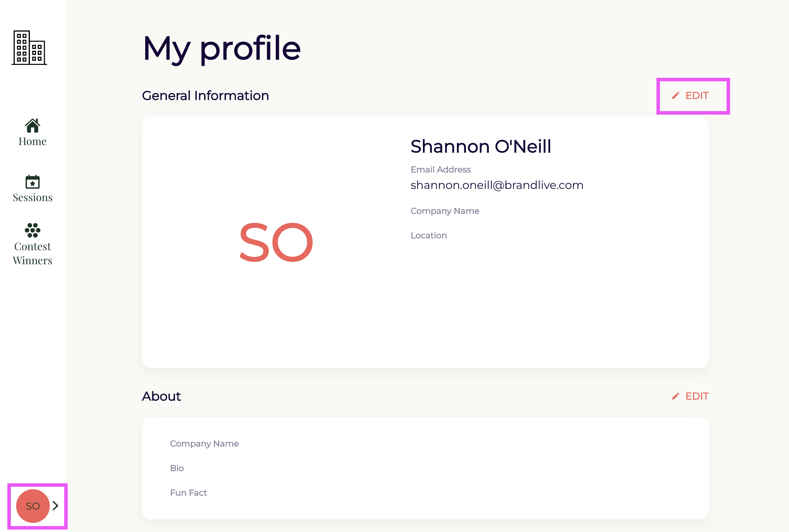Click the pencil icon beside General Information
Screen dimensions: 789x532
675,96
